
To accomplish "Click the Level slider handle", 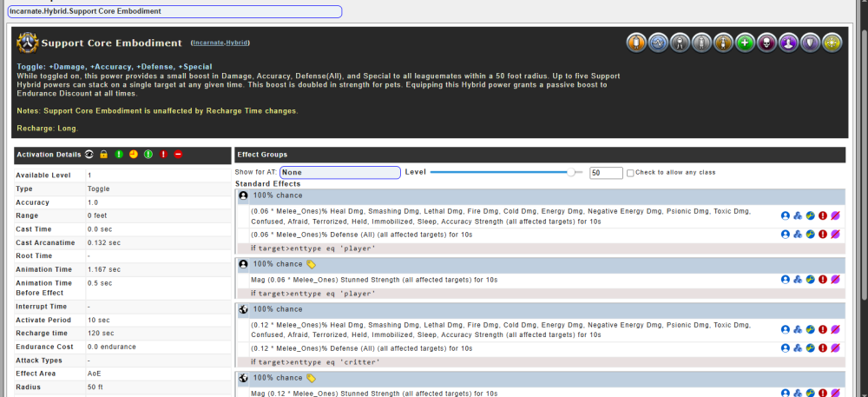I will pos(571,173).
